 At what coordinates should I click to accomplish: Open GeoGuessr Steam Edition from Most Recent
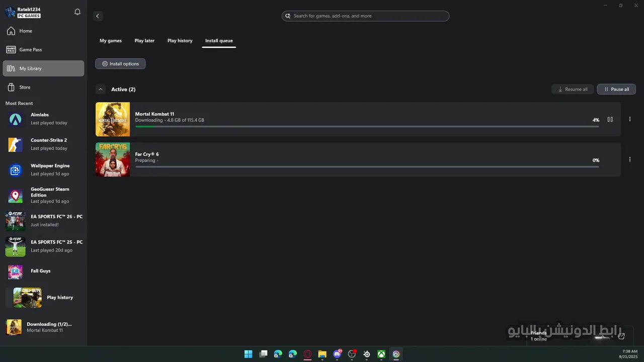coord(43,196)
